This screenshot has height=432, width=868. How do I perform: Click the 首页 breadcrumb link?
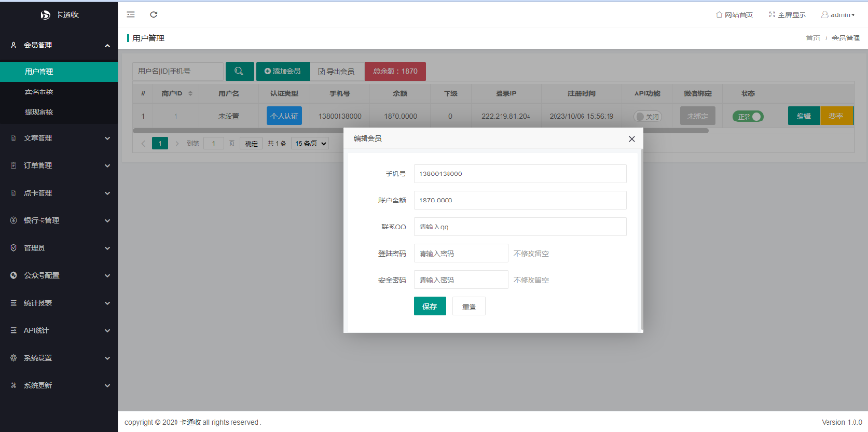pos(813,39)
